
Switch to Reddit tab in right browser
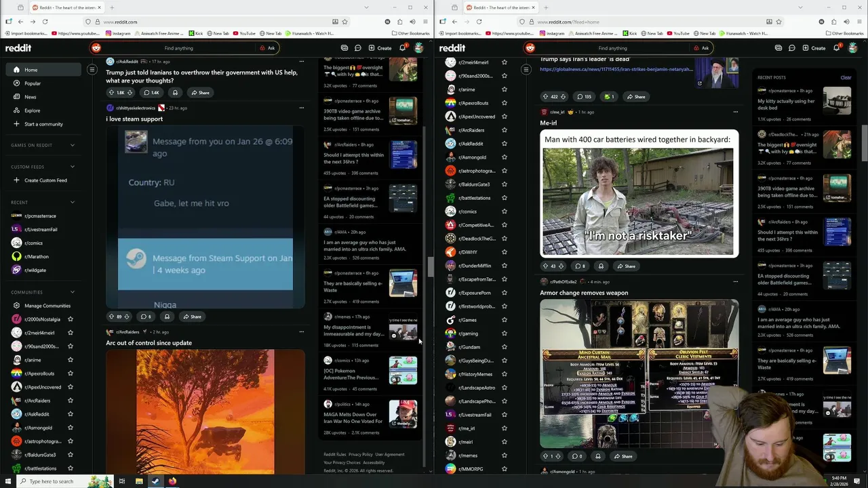click(499, 7)
